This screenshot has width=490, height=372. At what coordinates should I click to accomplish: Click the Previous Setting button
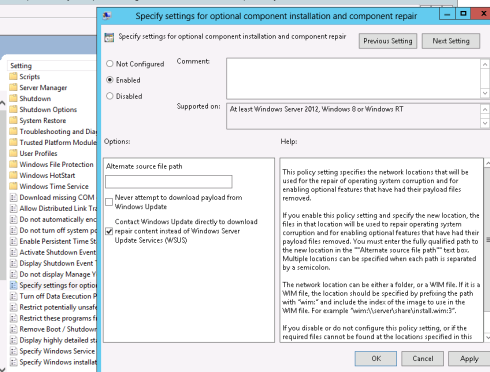click(388, 41)
